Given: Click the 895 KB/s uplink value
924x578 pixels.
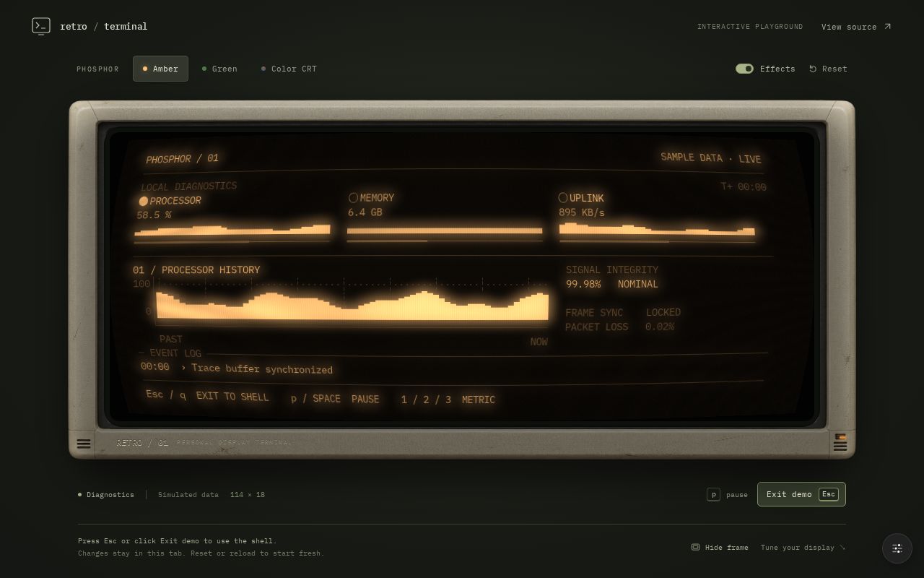Looking at the screenshot, I should (x=582, y=212).
